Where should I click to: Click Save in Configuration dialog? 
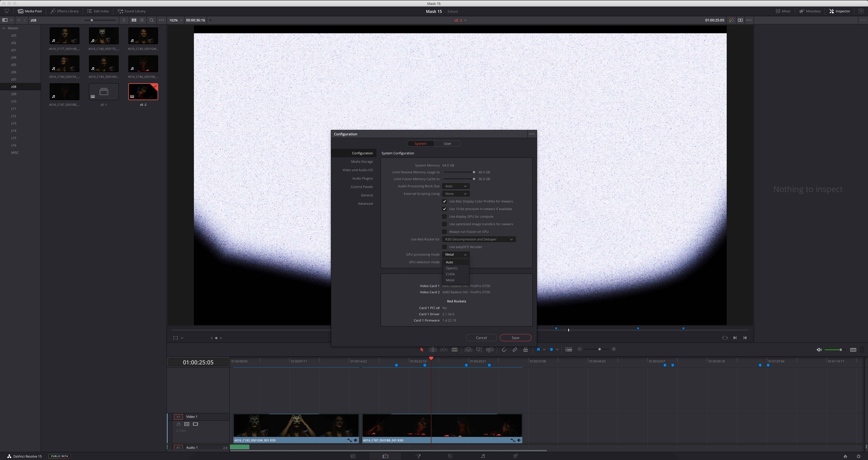[515, 338]
